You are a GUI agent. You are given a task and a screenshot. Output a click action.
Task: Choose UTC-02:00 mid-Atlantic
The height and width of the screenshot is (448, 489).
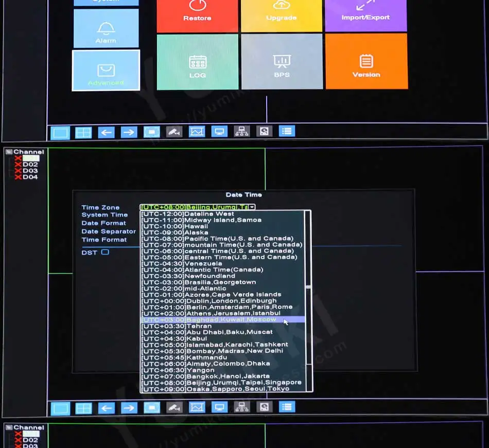(x=223, y=289)
